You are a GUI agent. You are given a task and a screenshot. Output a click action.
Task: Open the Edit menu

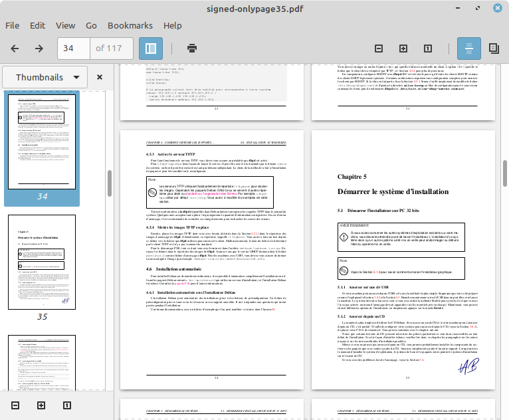coord(38,26)
